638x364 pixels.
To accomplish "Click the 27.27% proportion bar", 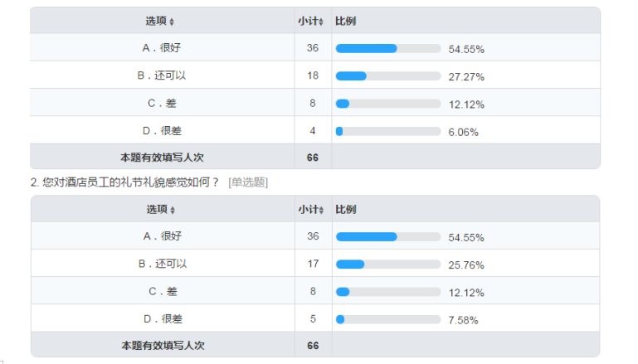I will [388, 76].
